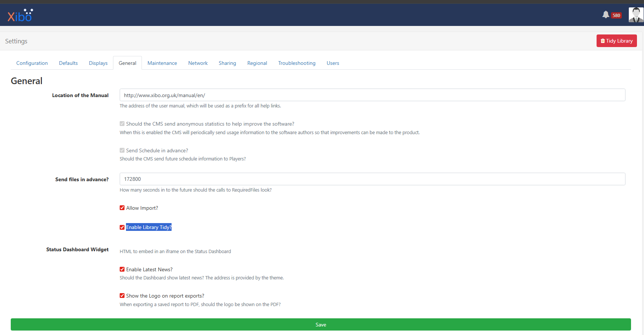Focus the Send files in advance field
The width and height of the screenshot is (644, 335).
tap(372, 179)
